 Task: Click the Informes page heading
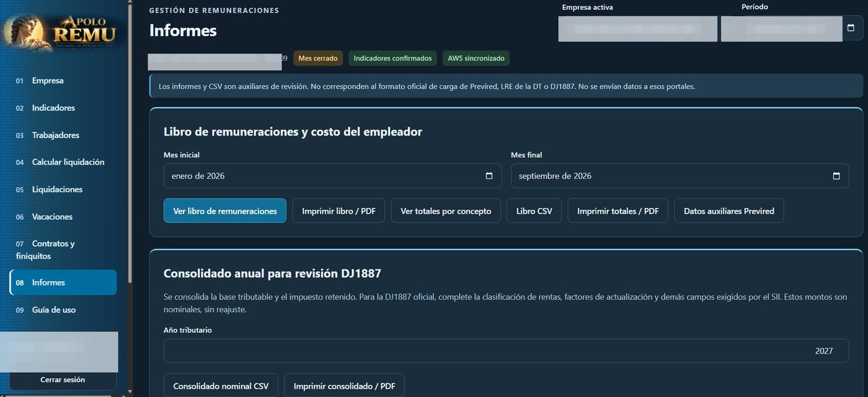(x=183, y=30)
